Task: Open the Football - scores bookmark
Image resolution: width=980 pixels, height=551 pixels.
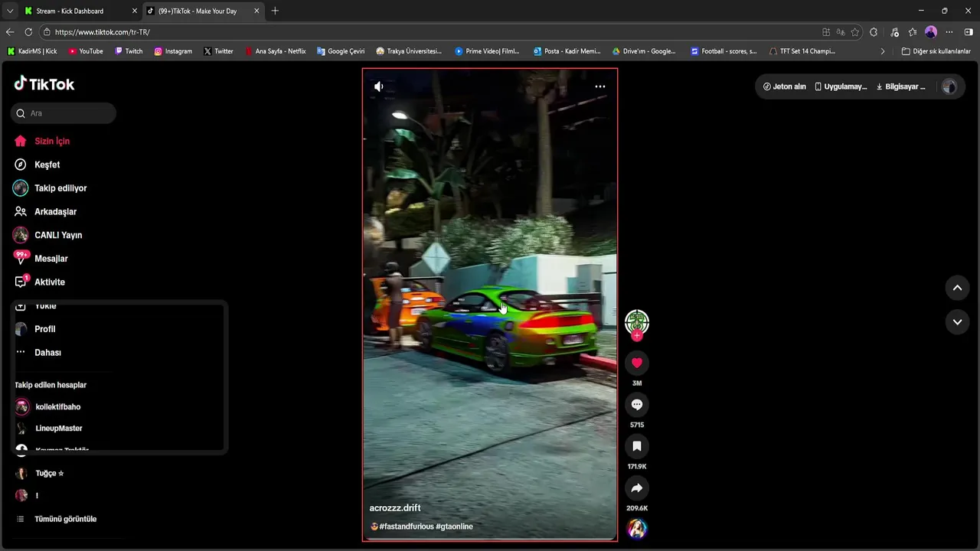Action: pos(724,51)
